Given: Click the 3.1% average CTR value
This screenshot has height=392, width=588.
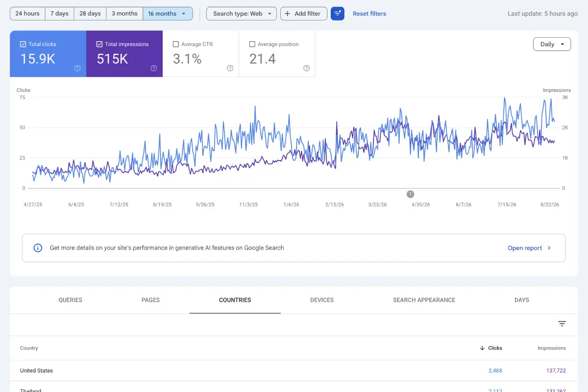Looking at the screenshot, I should pyautogui.click(x=187, y=59).
